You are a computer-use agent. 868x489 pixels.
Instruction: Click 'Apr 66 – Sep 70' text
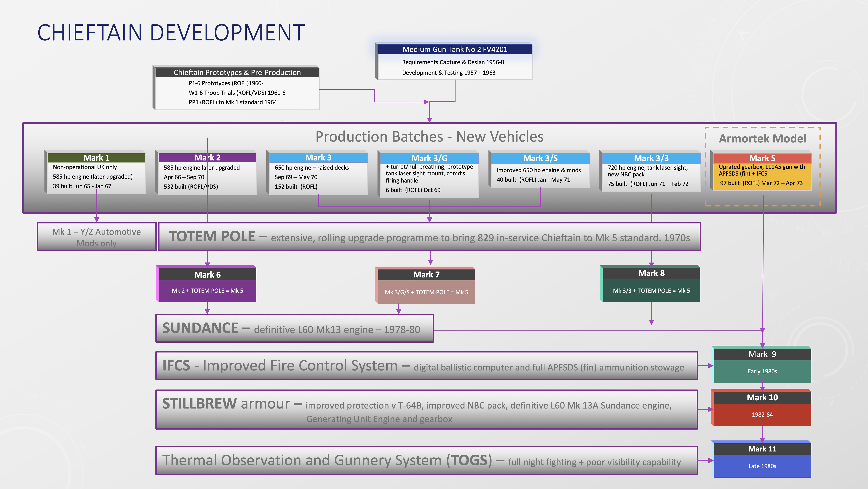(x=184, y=177)
